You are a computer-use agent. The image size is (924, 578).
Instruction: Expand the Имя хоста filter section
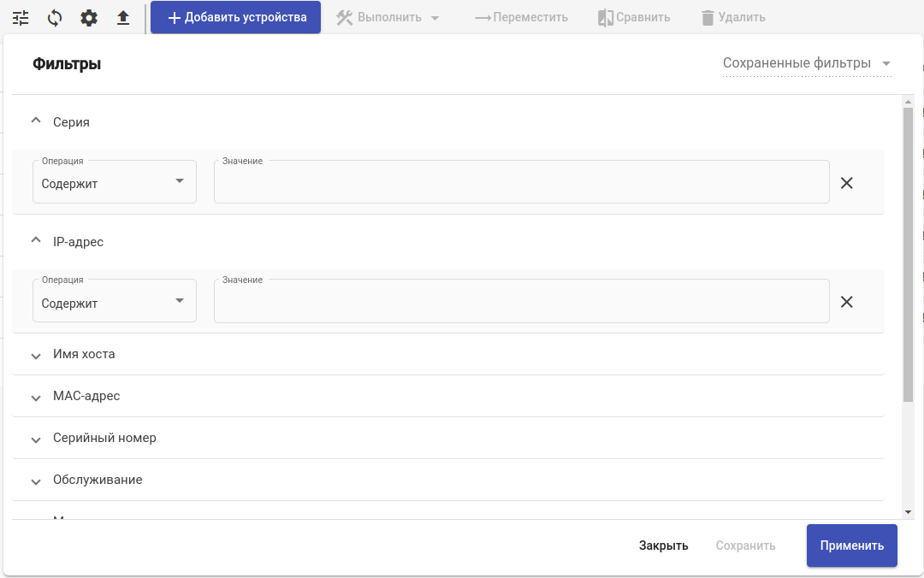coord(36,355)
